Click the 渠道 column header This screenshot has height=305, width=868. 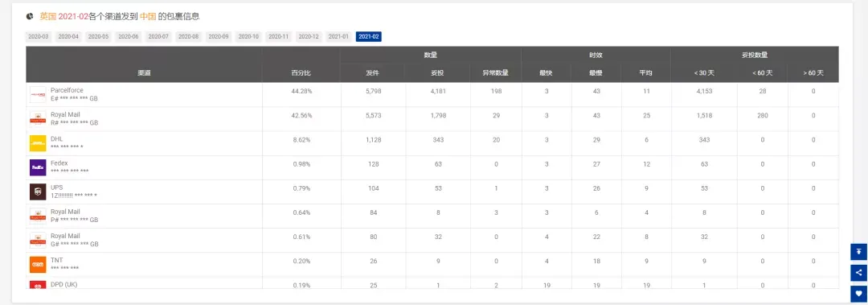144,72
